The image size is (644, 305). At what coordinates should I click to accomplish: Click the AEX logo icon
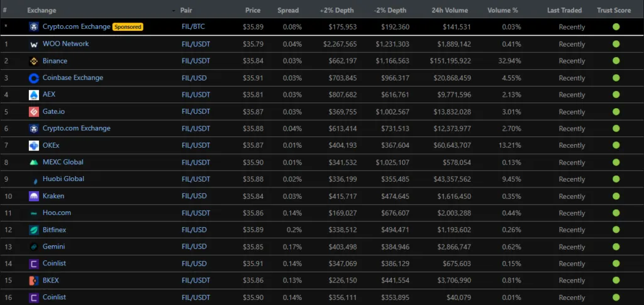click(x=34, y=95)
